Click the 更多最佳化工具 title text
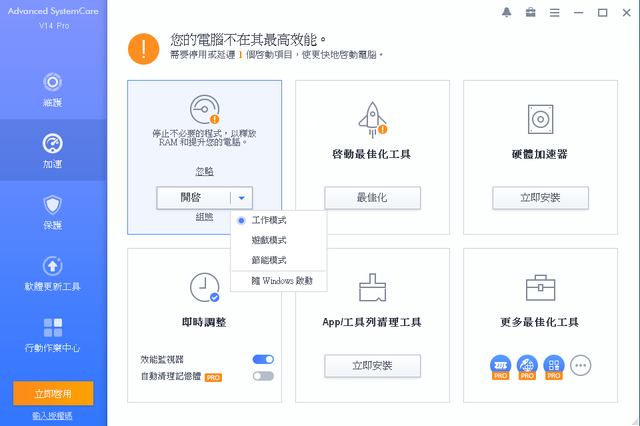 click(x=540, y=322)
